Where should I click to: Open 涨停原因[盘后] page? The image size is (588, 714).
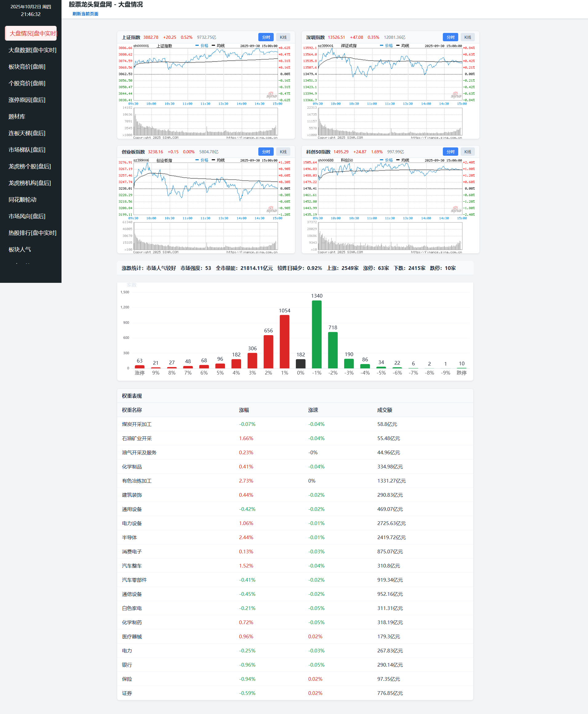pos(27,100)
